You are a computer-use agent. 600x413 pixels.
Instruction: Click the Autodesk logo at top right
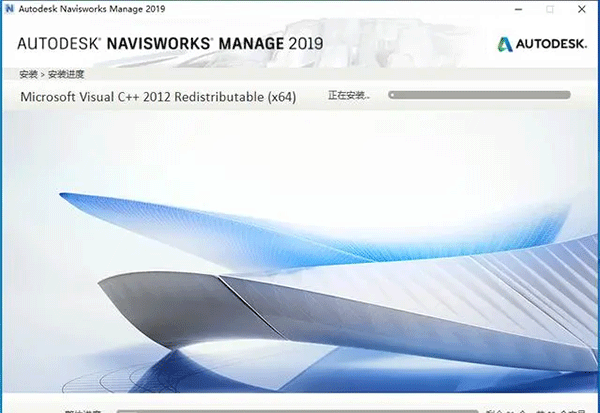pos(542,44)
